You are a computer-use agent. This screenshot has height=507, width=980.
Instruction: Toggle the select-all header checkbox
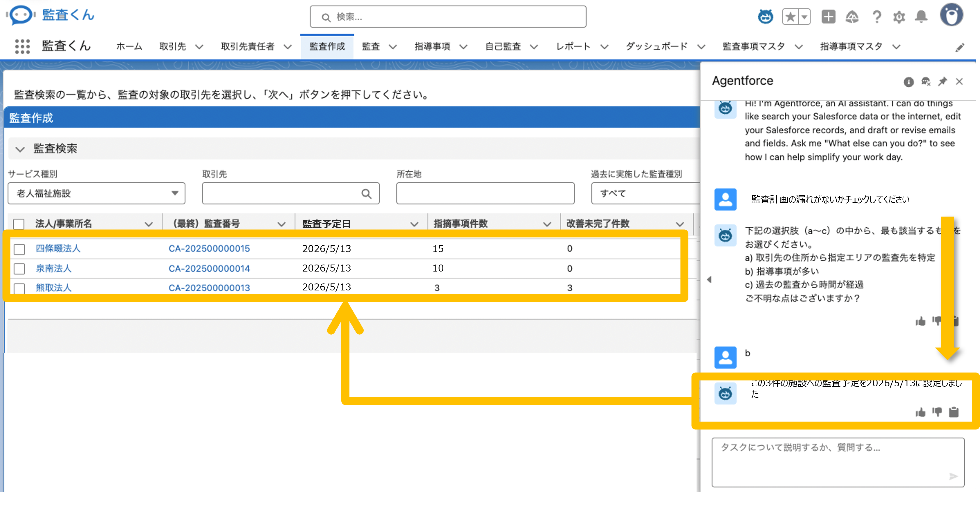(x=19, y=224)
